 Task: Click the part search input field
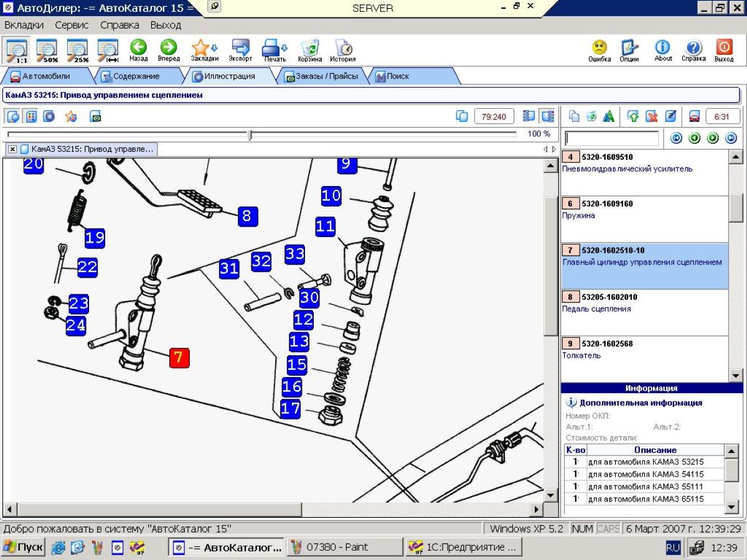click(x=611, y=138)
